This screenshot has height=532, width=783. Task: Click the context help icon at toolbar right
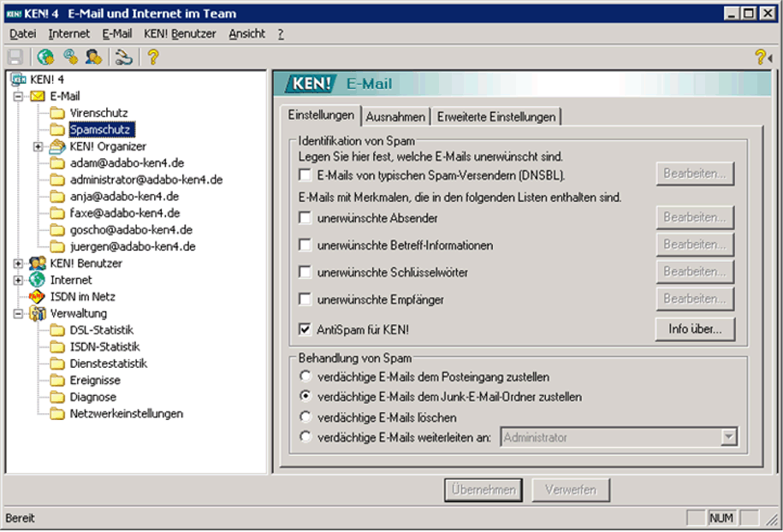tap(762, 57)
